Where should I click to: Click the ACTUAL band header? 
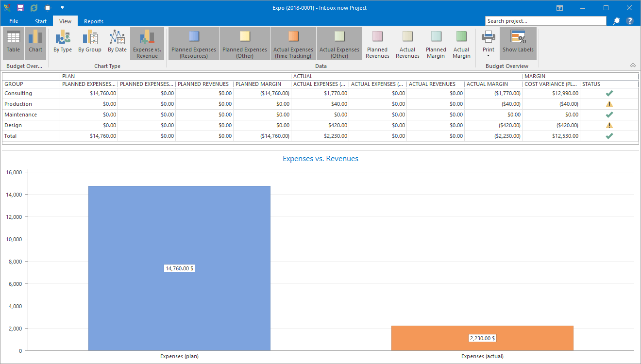pos(407,76)
